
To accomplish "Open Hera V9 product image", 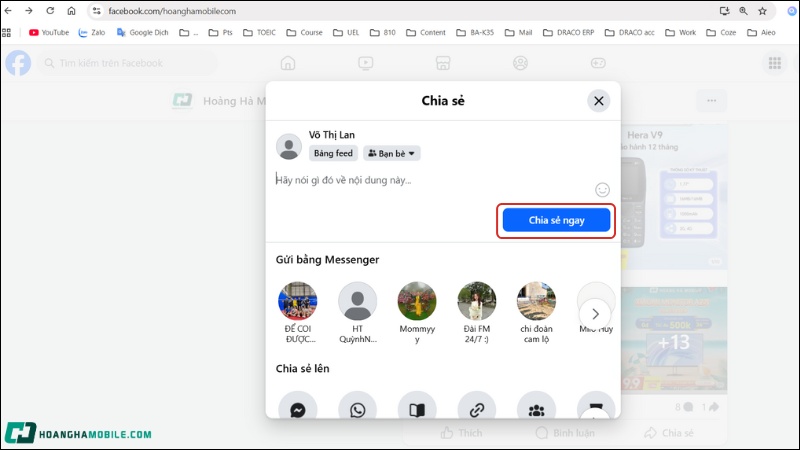I will coord(674,198).
